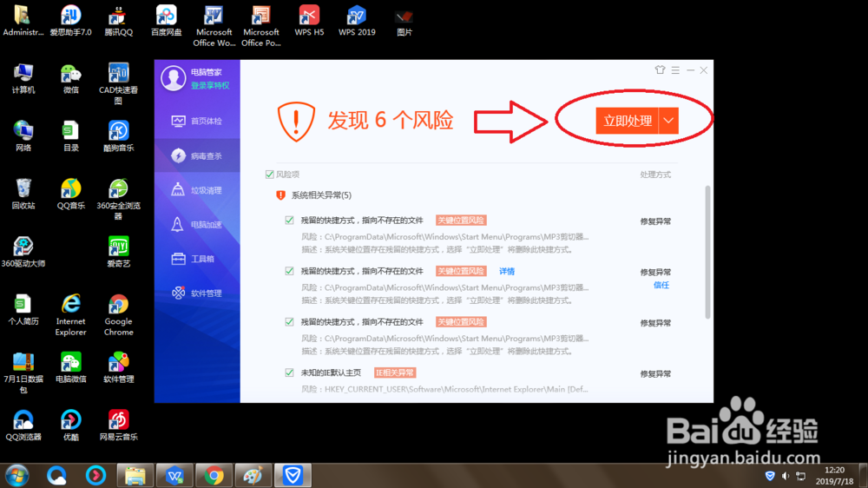Click the 关键位置风险 tag on first item

(x=461, y=221)
